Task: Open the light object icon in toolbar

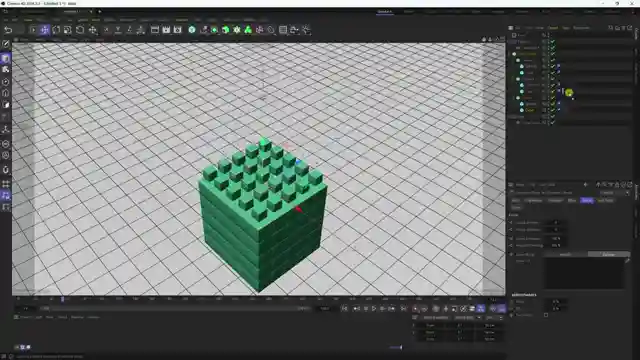Action: (306, 30)
